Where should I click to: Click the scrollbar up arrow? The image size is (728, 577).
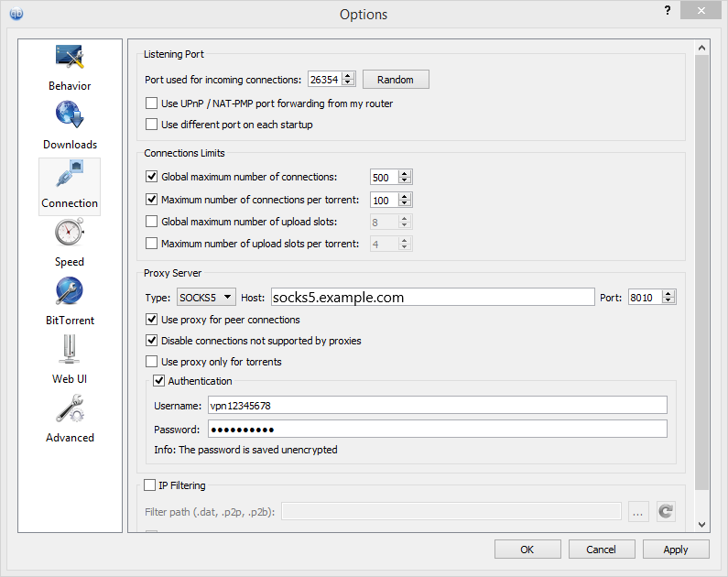click(x=701, y=48)
